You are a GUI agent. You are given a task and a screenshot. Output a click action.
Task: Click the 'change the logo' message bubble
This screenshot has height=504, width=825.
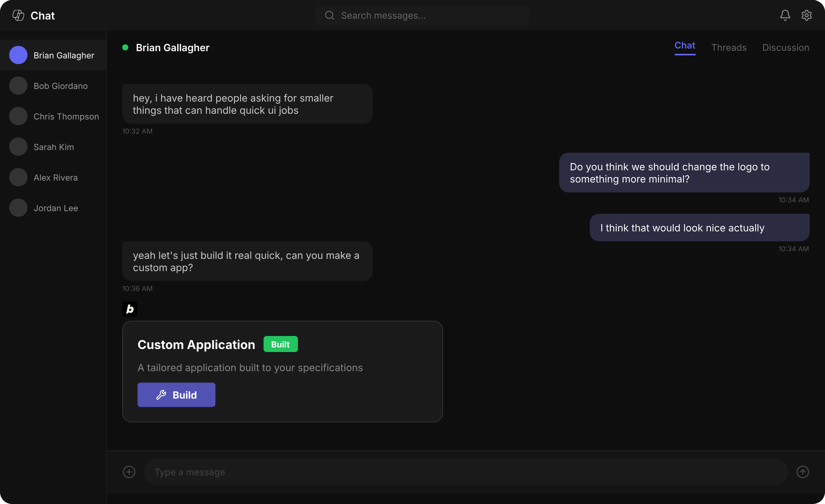coord(684,173)
